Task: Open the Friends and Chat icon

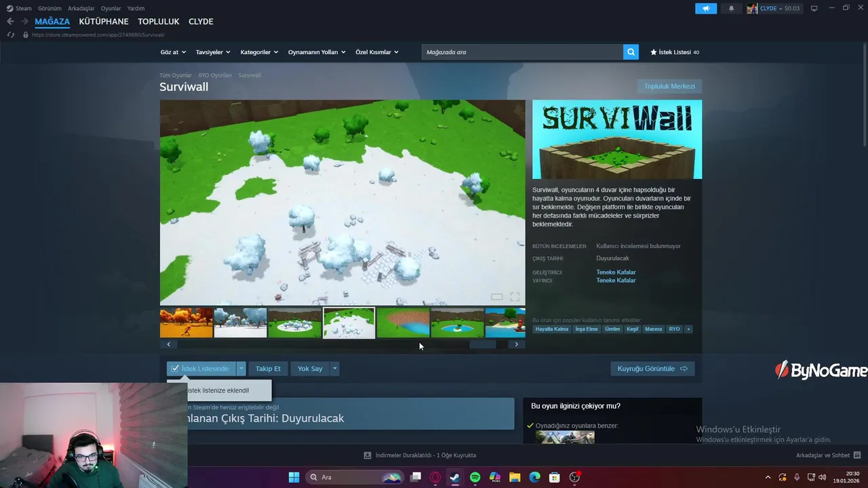Action: click(x=857, y=455)
